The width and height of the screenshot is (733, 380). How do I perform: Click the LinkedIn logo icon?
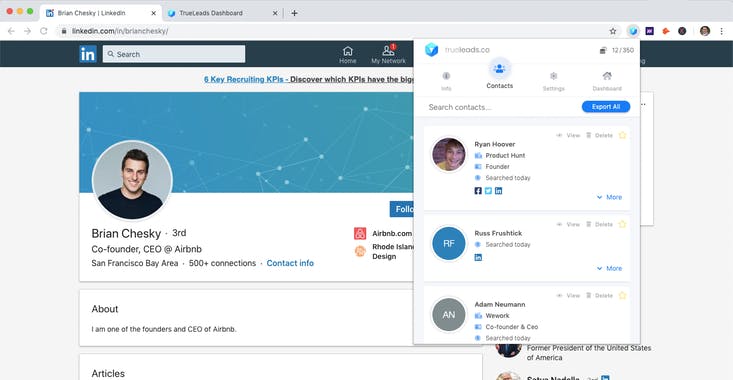point(87,54)
